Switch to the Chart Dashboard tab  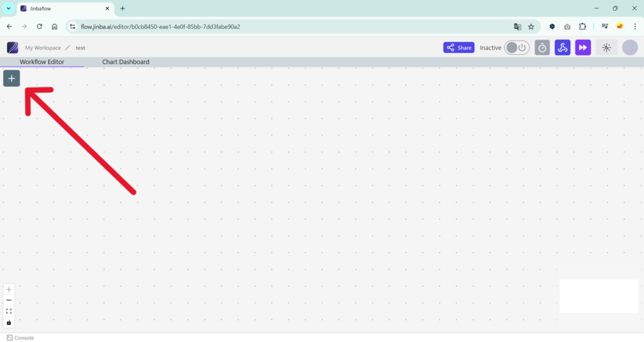(x=126, y=62)
